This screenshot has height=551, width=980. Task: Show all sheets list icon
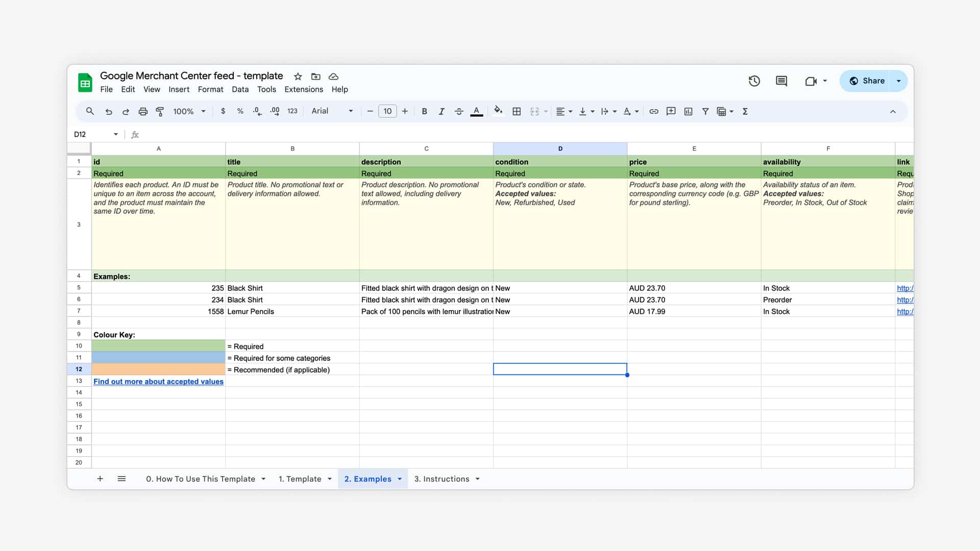[x=121, y=479]
